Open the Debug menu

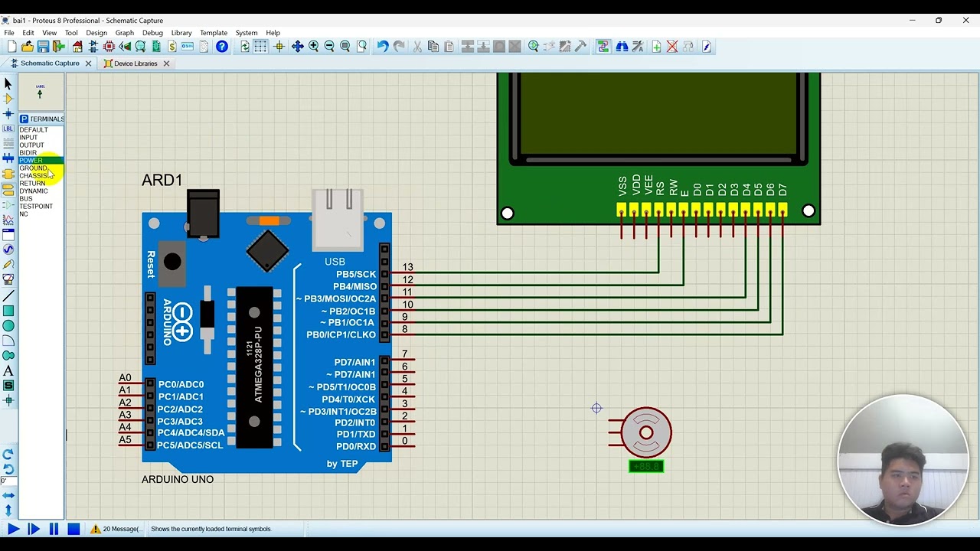pyautogui.click(x=152, y=33)
